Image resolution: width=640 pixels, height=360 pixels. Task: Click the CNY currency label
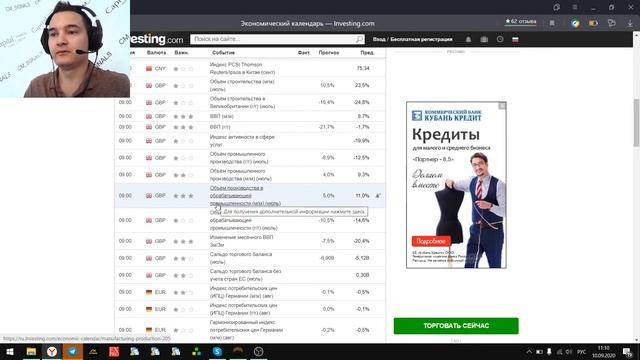[x=160, y=69]
